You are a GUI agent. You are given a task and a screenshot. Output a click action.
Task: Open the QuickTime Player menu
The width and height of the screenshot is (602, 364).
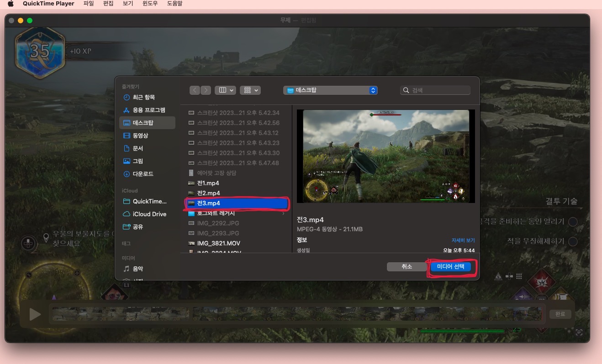(x=48, y=4)
